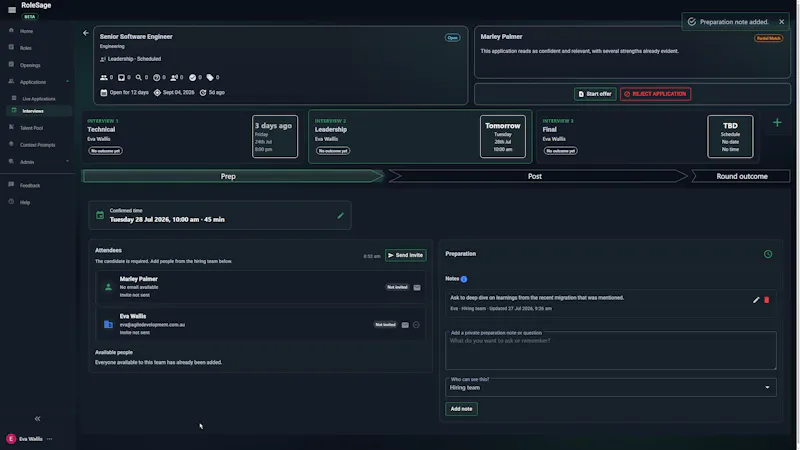Image resolution: width=800 pixels, height=450 pixels.
Task: Edit the confirmed time with the pencil icon
Action: tap(340, 215)
